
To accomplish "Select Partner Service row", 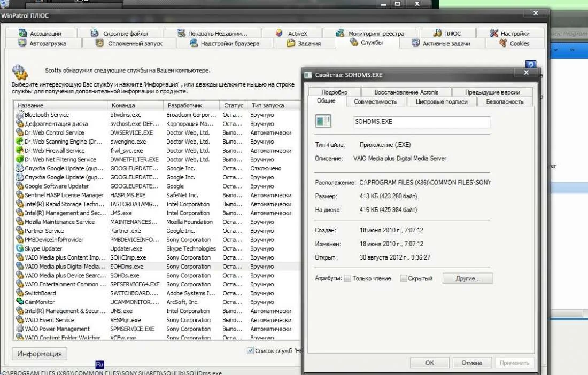I will tap(158, 231).
